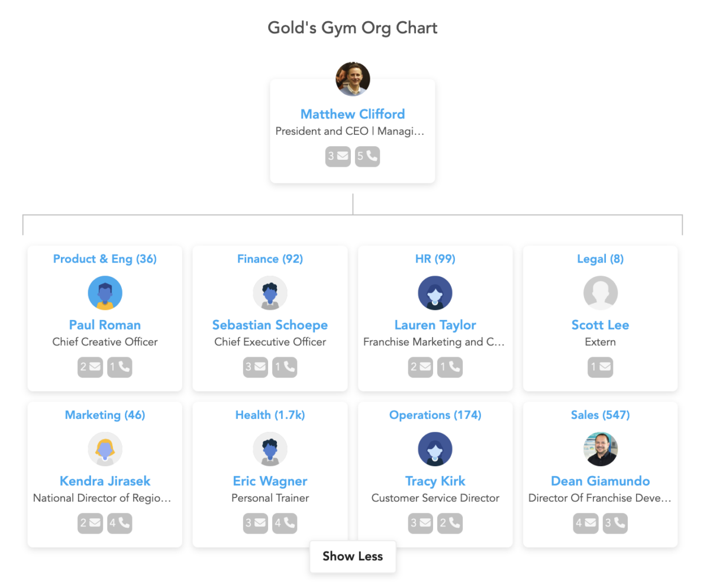Open the phone icon for Kendra Jirasek
Image resolution: width=710 pixels, height=588 pixels.
(120, 523)
